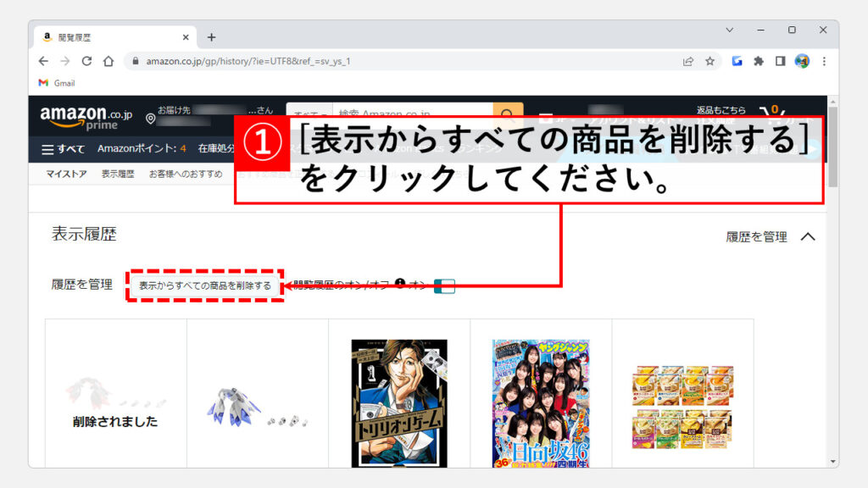The width and height of the screenshot is (868, 488).
Task: Open the Chrome three-dot menu
Action: pyautogui.click(x=823, y=61)
